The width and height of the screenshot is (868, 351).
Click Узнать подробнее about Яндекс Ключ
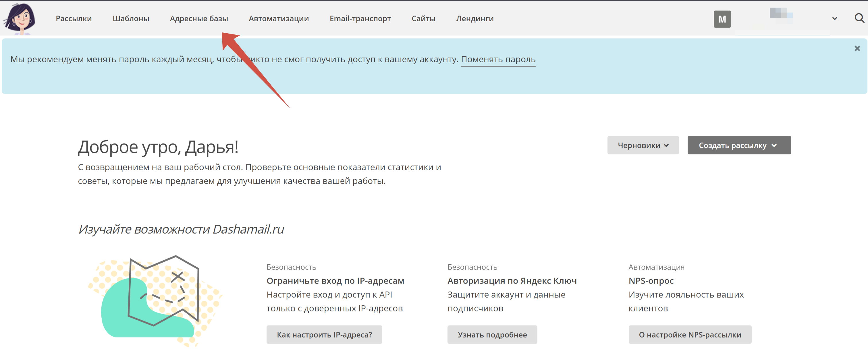click(492, 335)
